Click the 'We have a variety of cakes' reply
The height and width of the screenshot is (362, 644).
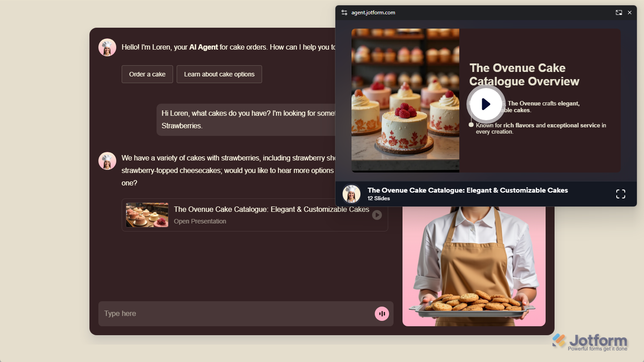[x=228, y=170]
